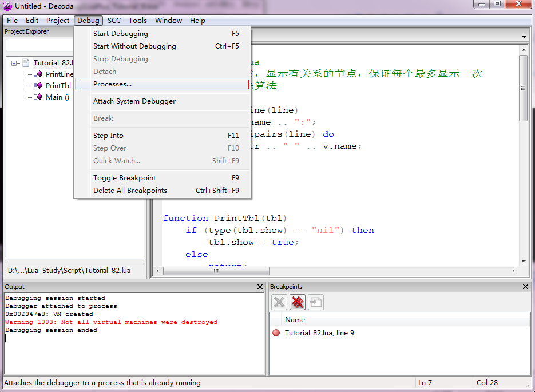
Task: Click the go to source code breakpoint icon
Action: (x=316, y=302)
